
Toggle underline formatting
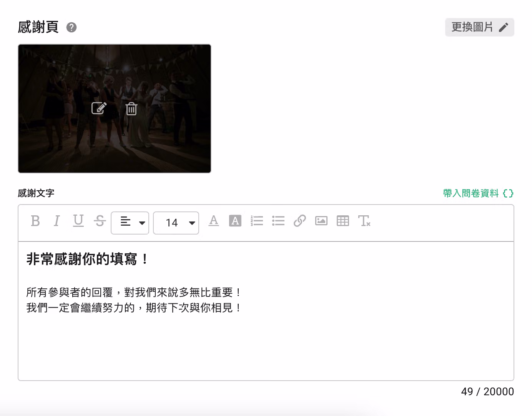[78, 221]
